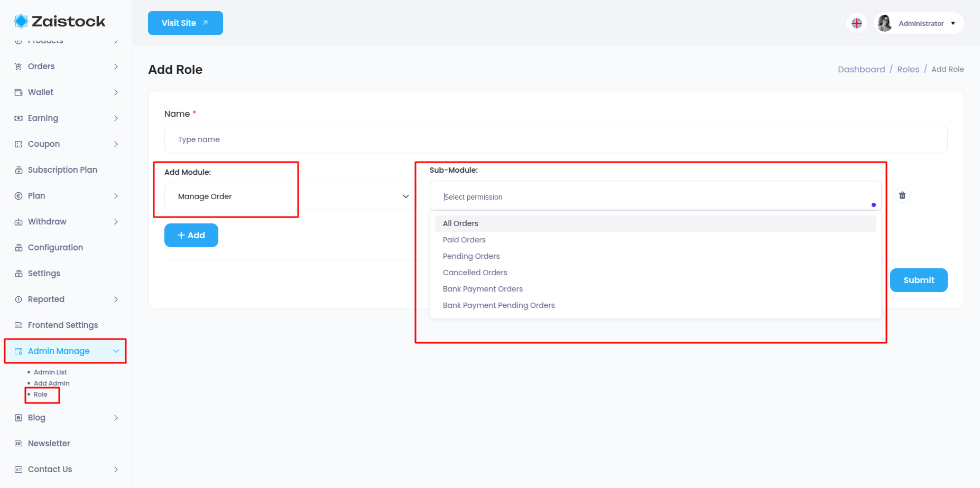Open Configuration sidebar item
The width and height of the screenshot is (980, 488).
(x=56, y=248)
